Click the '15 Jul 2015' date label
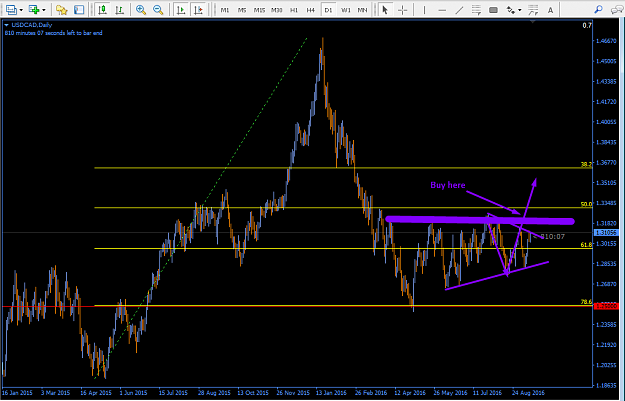Image resolution: width=625 pixels, height=401 pixels. [x=173, y=393]
